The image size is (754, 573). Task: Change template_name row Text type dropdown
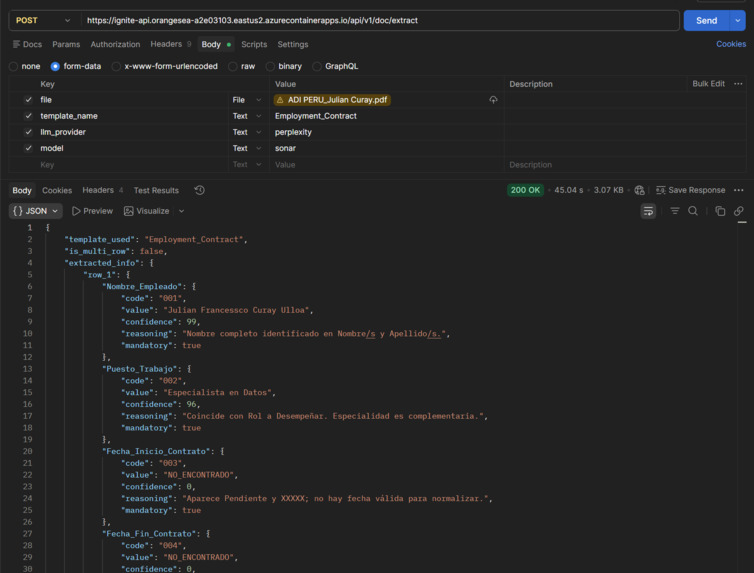pyautogui.click(x=247, y=116)
